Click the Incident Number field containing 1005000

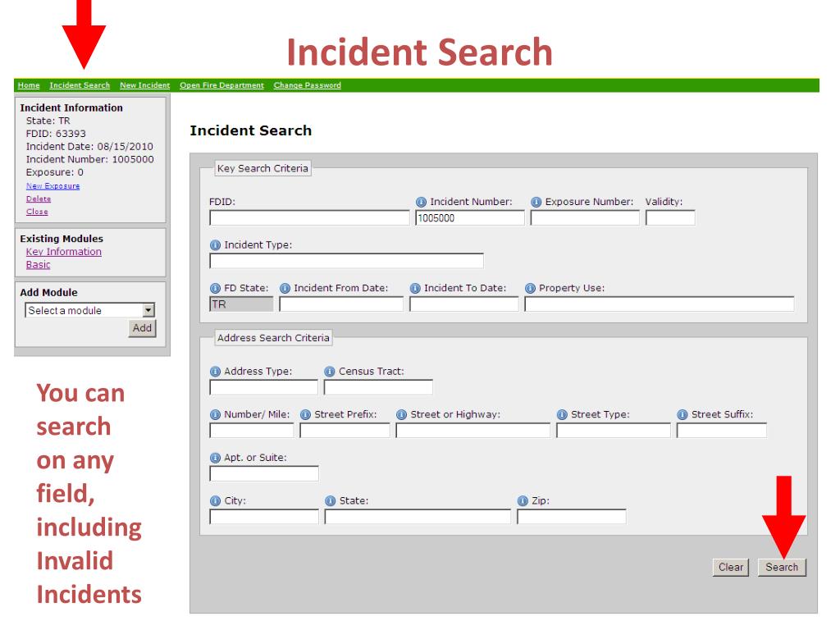[470, 218]
